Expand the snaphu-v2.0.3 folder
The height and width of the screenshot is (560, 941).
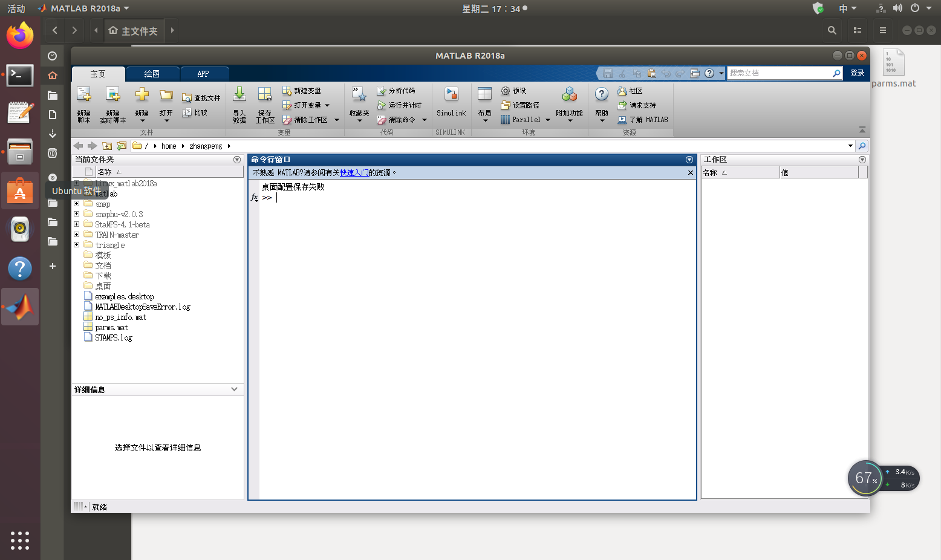point(77,214)
